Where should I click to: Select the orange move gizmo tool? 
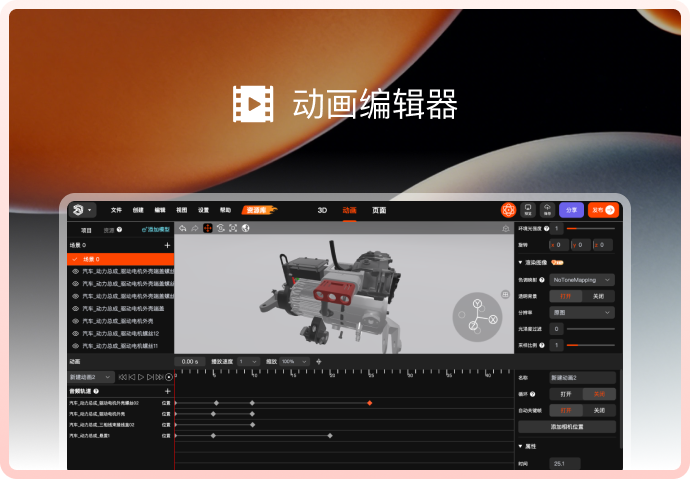(x=208, y=228)
